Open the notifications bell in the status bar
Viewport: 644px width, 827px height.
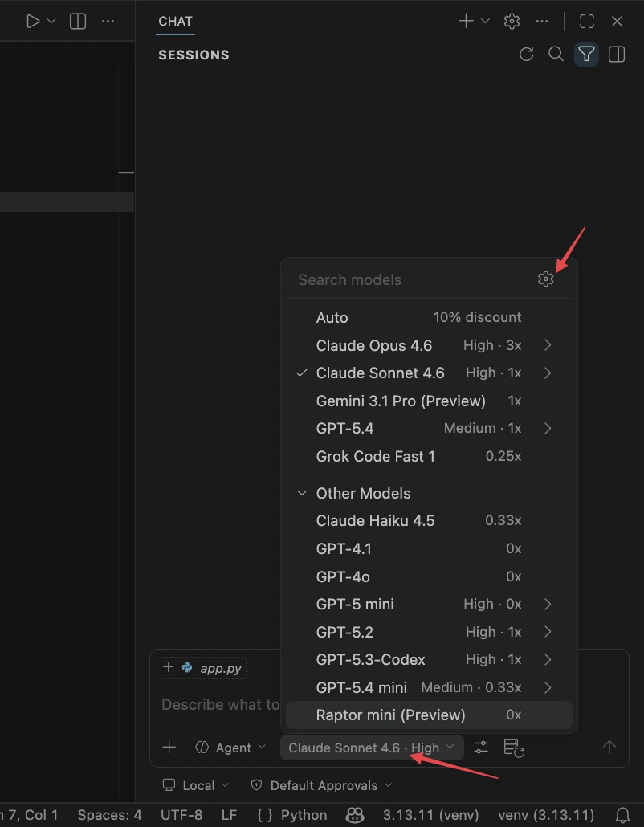point(622,815)
